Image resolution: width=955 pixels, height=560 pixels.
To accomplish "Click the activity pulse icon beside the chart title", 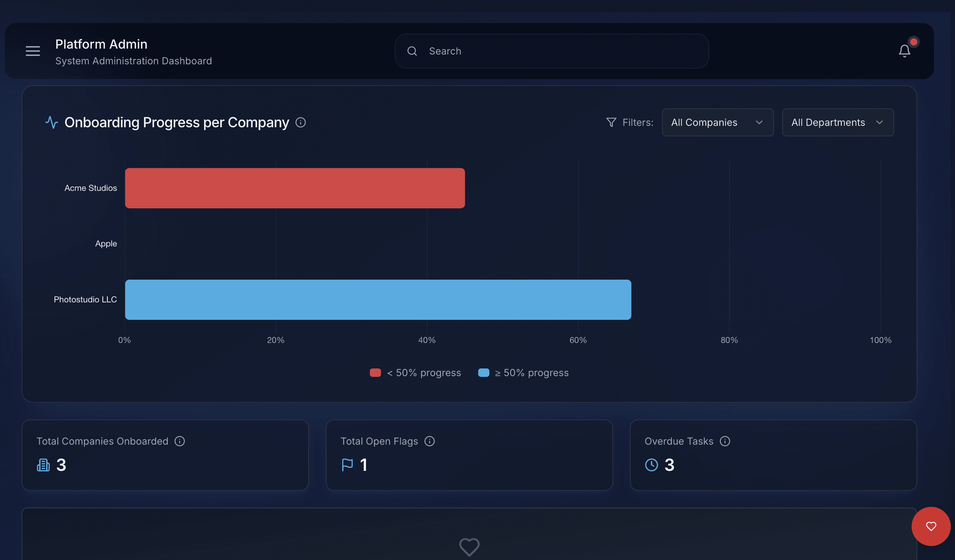I will pyautogui.click(x=51, y=122).
